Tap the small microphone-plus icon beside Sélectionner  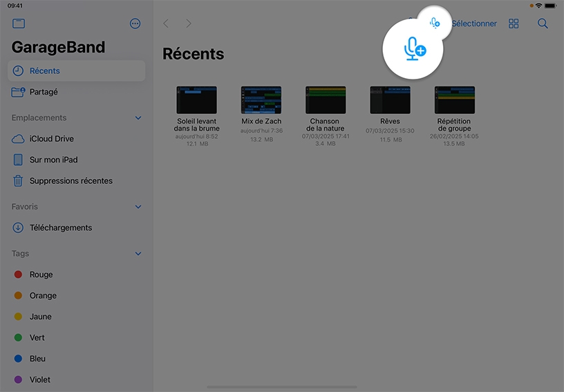coord(435,24)
